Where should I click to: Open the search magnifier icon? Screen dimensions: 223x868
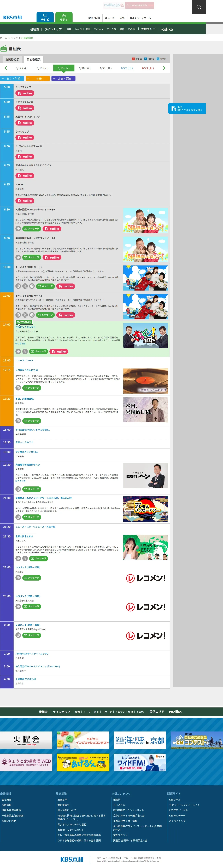coord(199,7)
